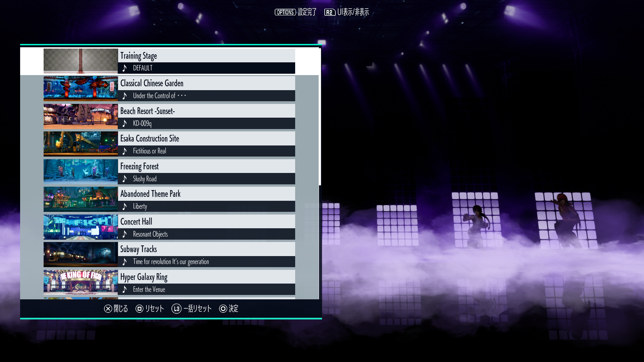The image size is (644, 362).
Task: Click the music note beside Under the Control of
Action: [125, 96]
